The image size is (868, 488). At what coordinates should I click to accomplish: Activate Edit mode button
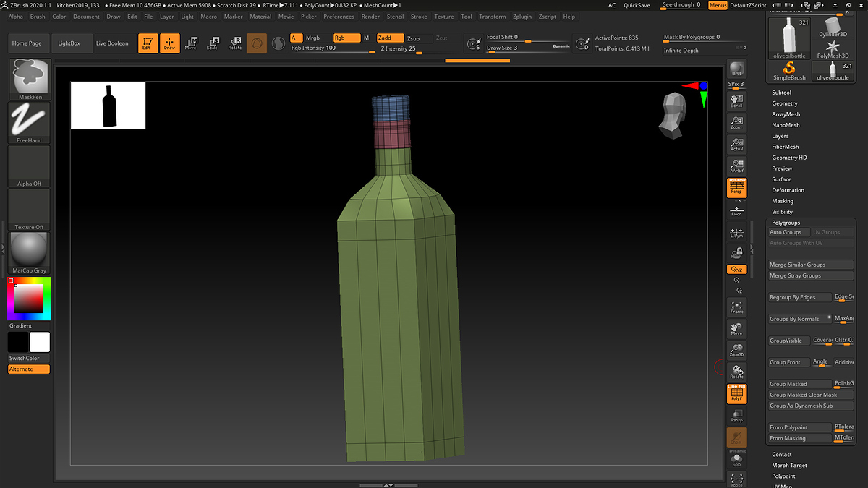[148, 43]
